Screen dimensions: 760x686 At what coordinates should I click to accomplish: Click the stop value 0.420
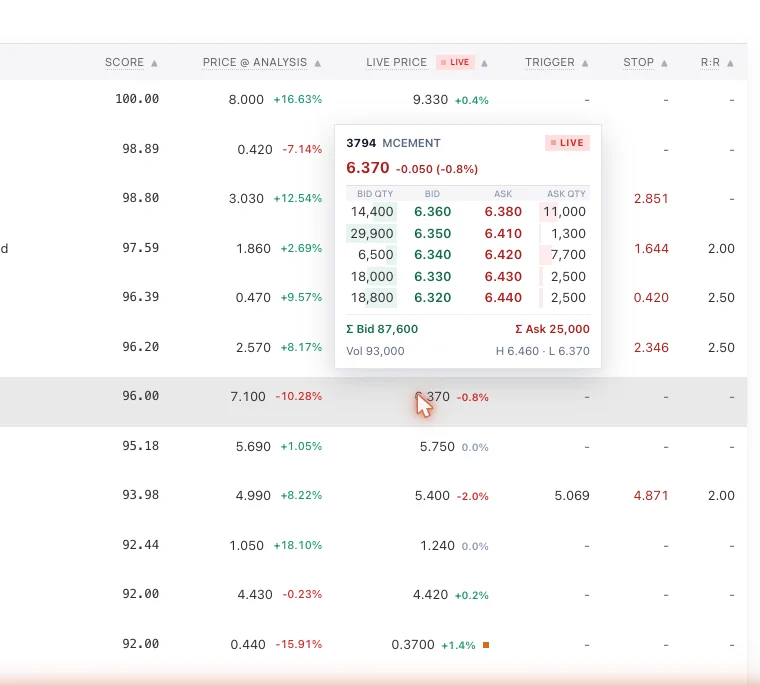651,298
